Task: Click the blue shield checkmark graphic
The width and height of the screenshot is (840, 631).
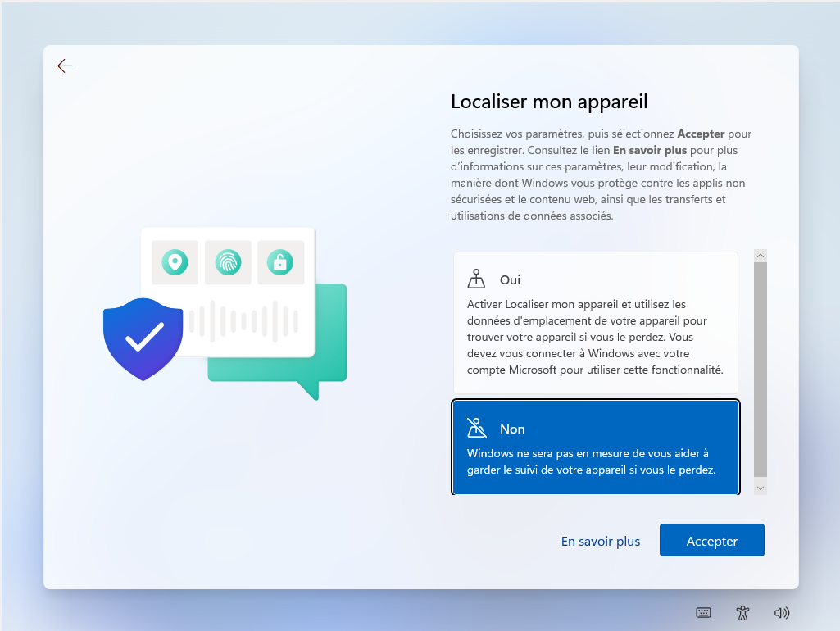Action: 143,339
